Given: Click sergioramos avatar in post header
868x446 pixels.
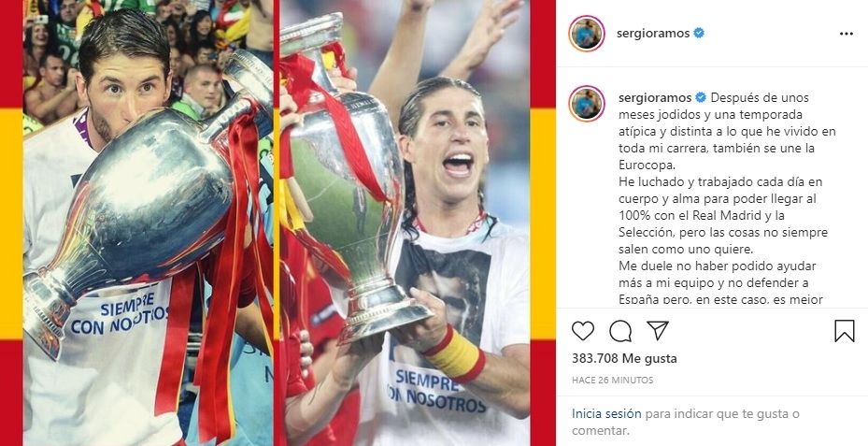Looking at the screenshot, I should pyautogui.click(x=587, y=34).
